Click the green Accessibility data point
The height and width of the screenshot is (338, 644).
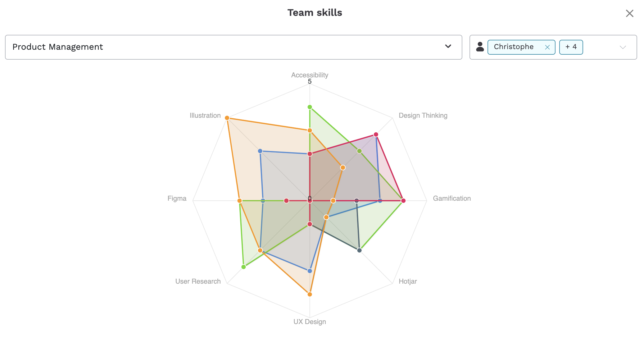(310, 107)
